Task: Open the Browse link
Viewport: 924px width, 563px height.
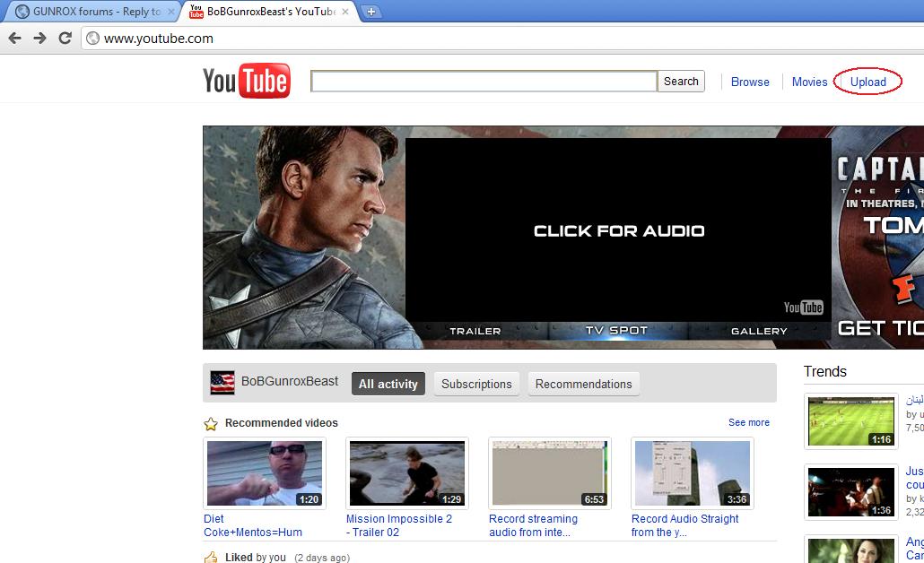Action: point(750,82)
